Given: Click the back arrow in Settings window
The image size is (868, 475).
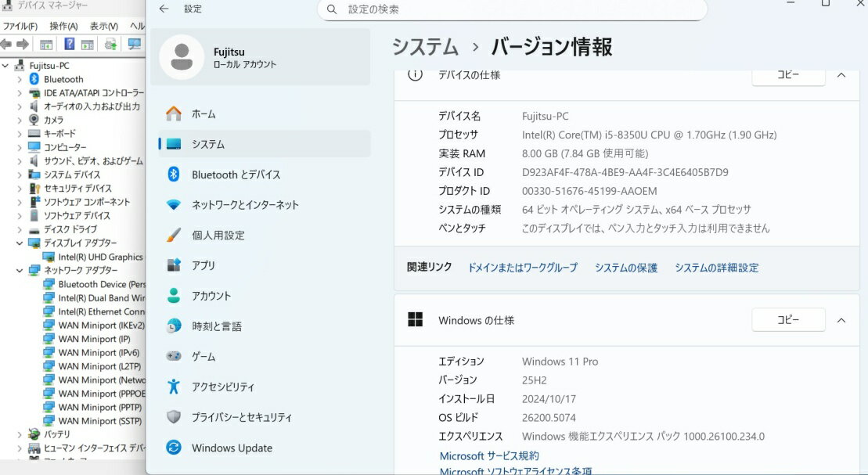Looking at the screenshot, I should point(164,9).
